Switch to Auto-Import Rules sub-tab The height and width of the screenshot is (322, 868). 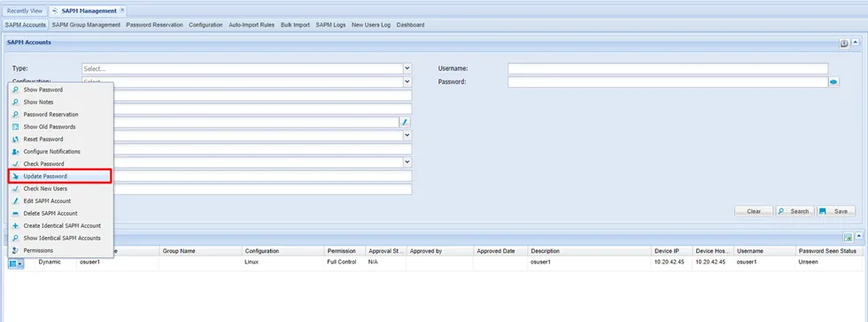[252, 25]
